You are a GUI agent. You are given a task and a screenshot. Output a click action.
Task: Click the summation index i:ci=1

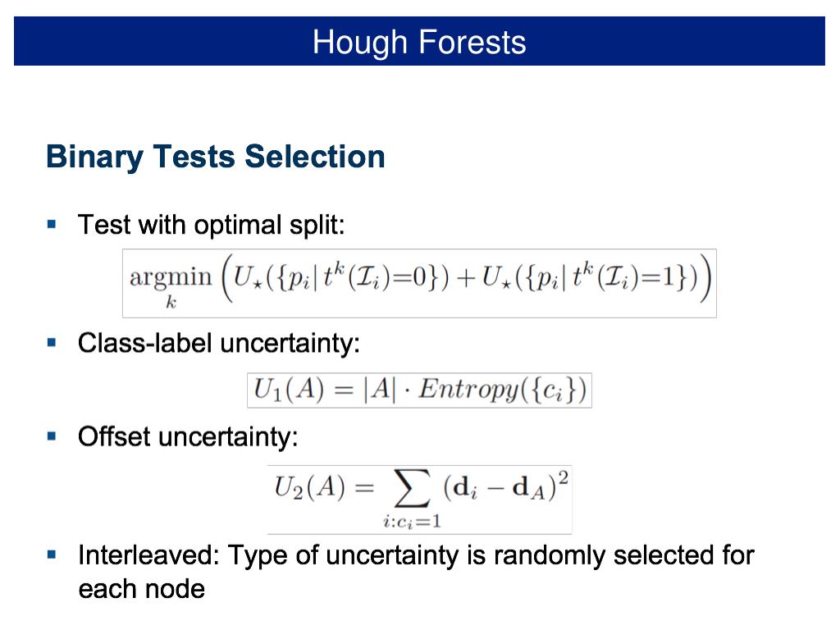(412, 521)
